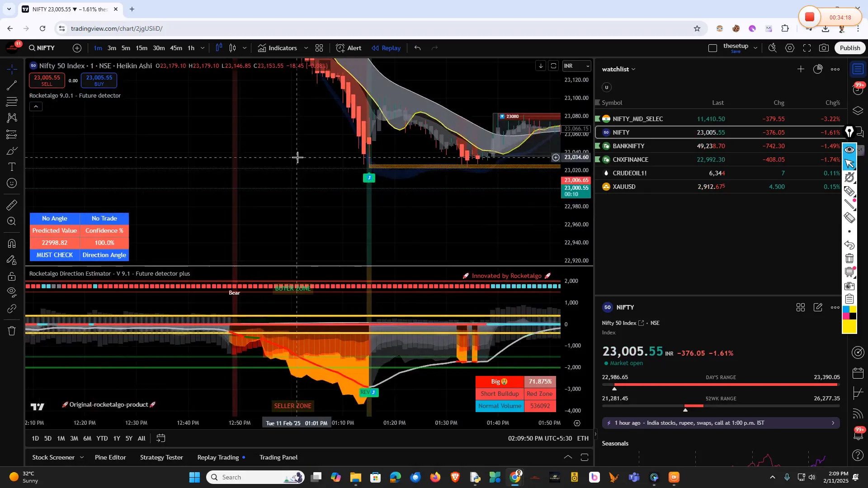868x488 pixels.
Task: Toggle hide all drawings eye icon
Action: 12,291
